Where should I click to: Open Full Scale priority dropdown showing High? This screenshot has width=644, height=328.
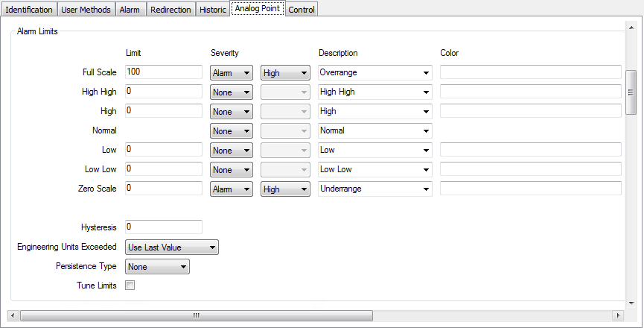pyautogui.click(x=285, y=73)
